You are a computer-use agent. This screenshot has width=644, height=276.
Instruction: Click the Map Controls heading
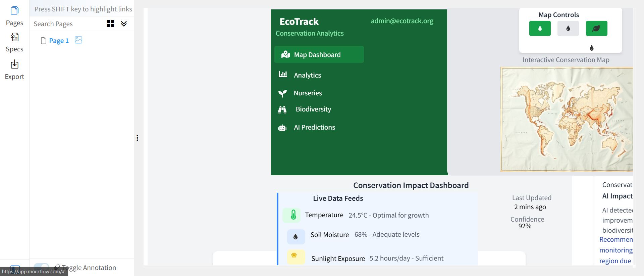pos(558,15)
